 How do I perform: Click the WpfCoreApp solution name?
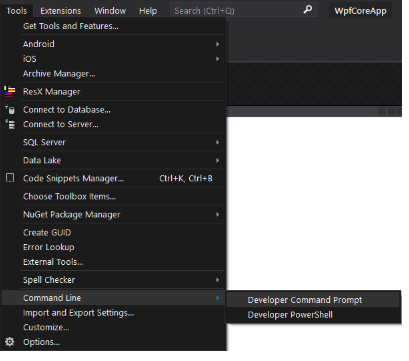click(360, 11)
